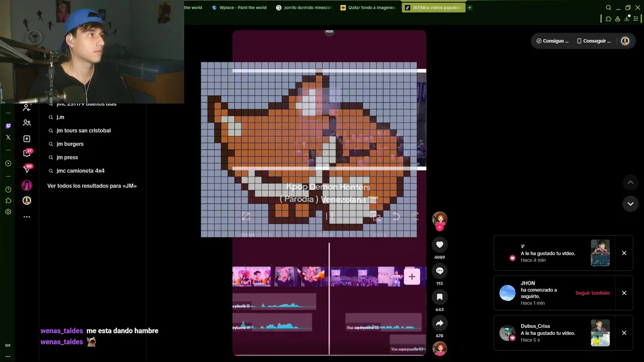
Task: Add a new browser tab with plus
Action: (469, 8)
